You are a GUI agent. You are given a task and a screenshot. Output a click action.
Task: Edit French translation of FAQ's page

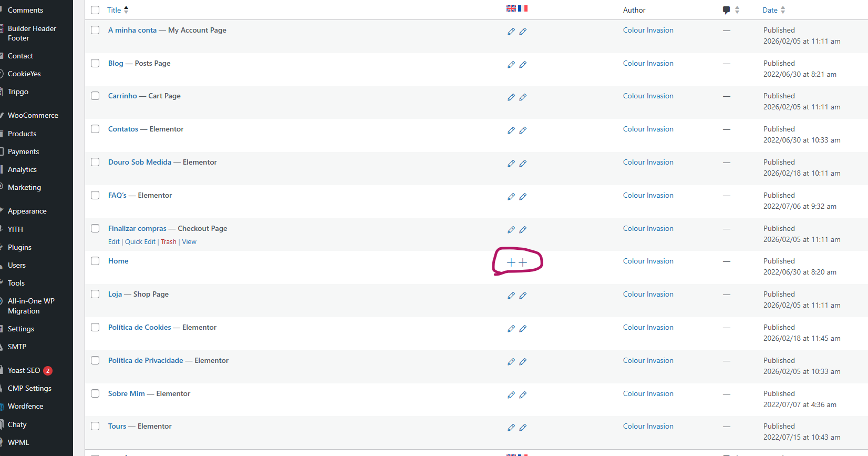tap(523, 197)
